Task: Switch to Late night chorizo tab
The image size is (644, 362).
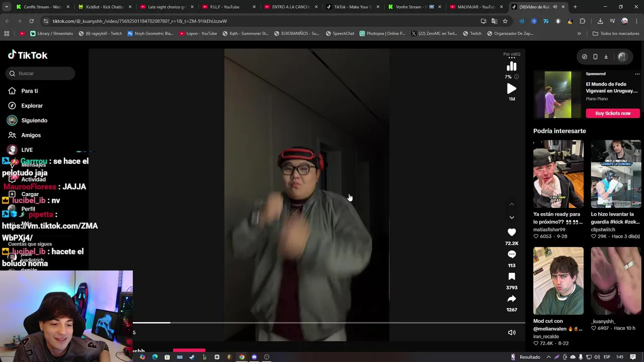Action: coord(167,7)
